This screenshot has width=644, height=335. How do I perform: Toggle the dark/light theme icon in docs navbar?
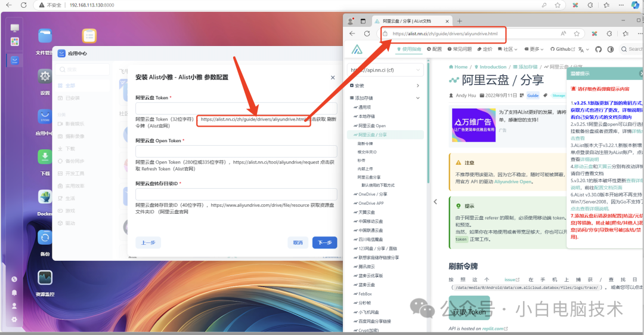coord(611,50)
